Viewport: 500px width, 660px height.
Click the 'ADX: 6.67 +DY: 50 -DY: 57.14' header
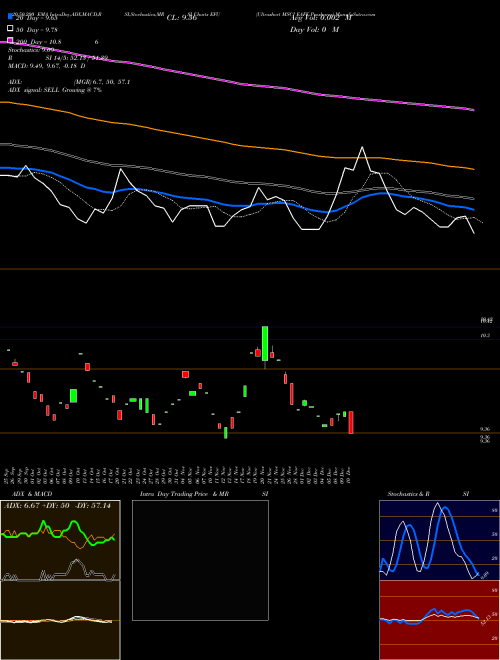(x=57, y=506)
